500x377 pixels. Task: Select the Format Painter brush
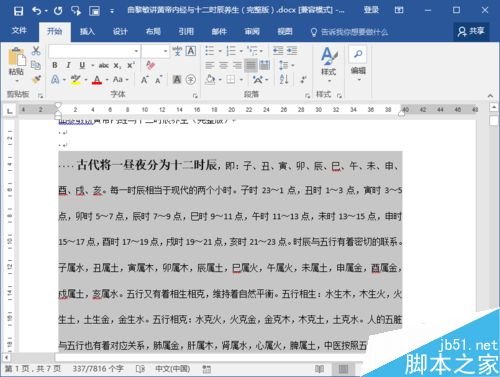click(x=36, y=79)
